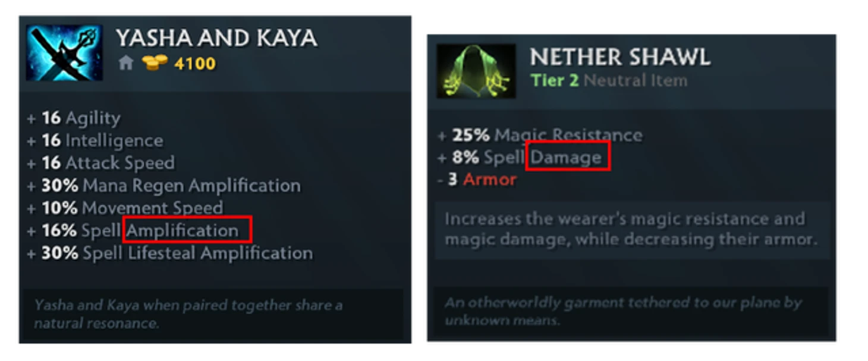This screenshot has height=361, width=868.
Task: Click the home shop icon
Action: (x=125, y=62)
